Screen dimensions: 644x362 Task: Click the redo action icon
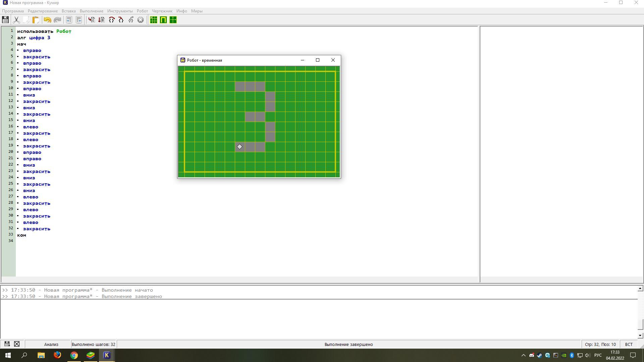(x=57, y=20)
